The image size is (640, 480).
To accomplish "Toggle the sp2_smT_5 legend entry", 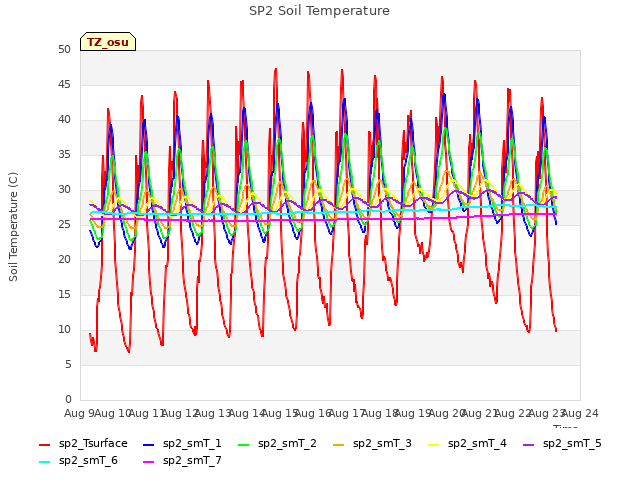I will pos(562,444).
